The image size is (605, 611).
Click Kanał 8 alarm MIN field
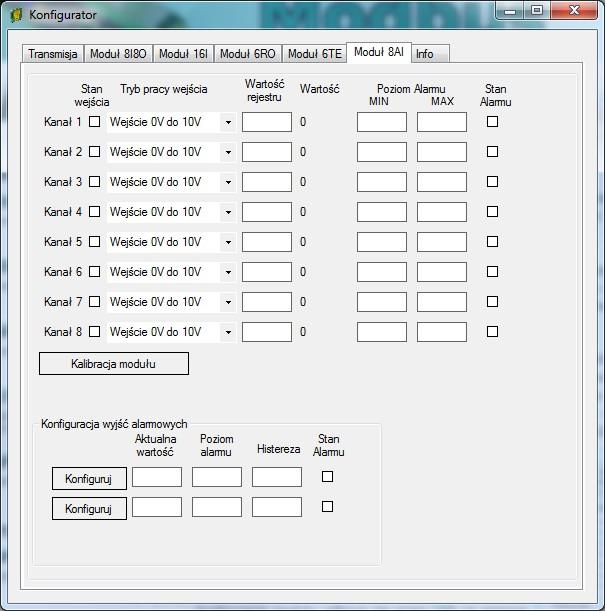tap(382, 332)
